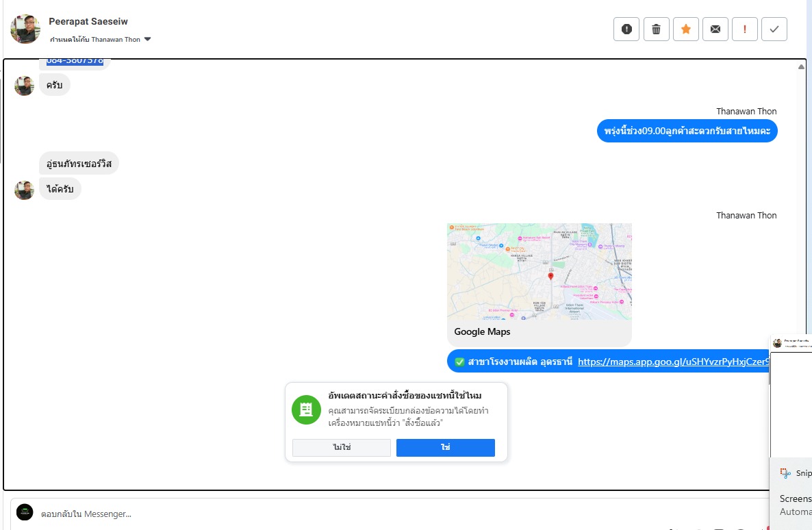Image resolution: width=812 pixels, height=530 pixels.
Task: Click the พรุ่งนี้ช่วง09.00 sent message bubble
Action: click(687, 131)
